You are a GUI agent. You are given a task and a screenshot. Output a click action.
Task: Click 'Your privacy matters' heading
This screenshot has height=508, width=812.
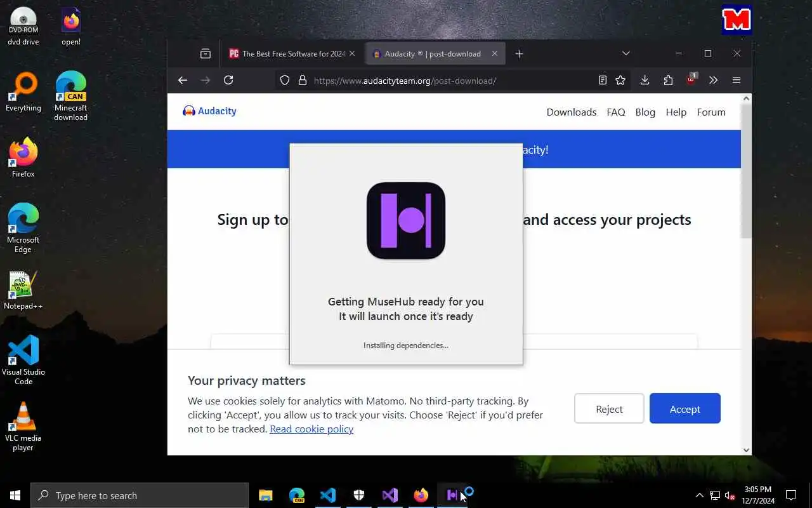coord(247,380)
